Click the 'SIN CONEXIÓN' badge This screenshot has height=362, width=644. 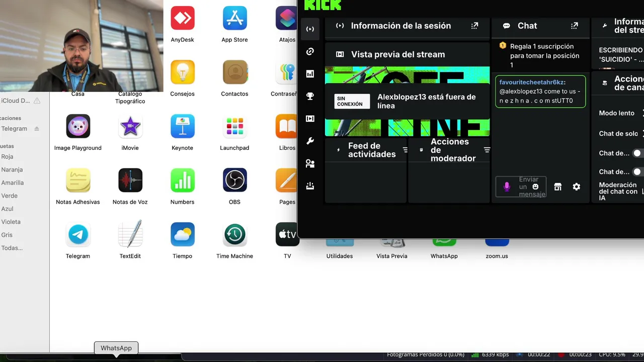pyautogui.click(x=352, y=102)
